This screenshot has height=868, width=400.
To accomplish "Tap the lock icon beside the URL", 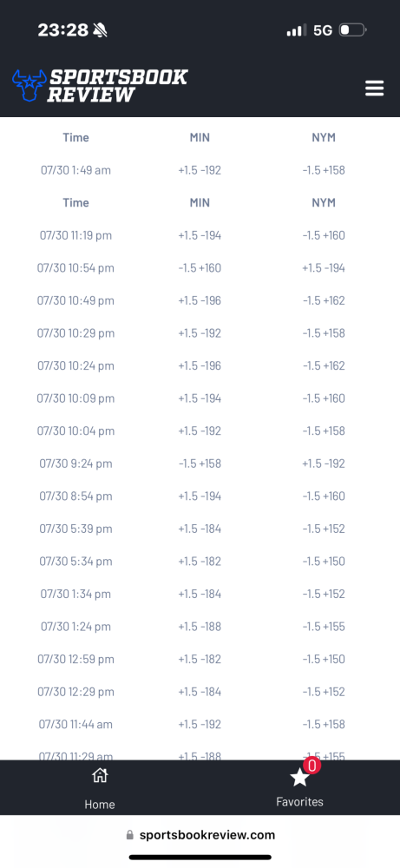I will coord(130,835).
